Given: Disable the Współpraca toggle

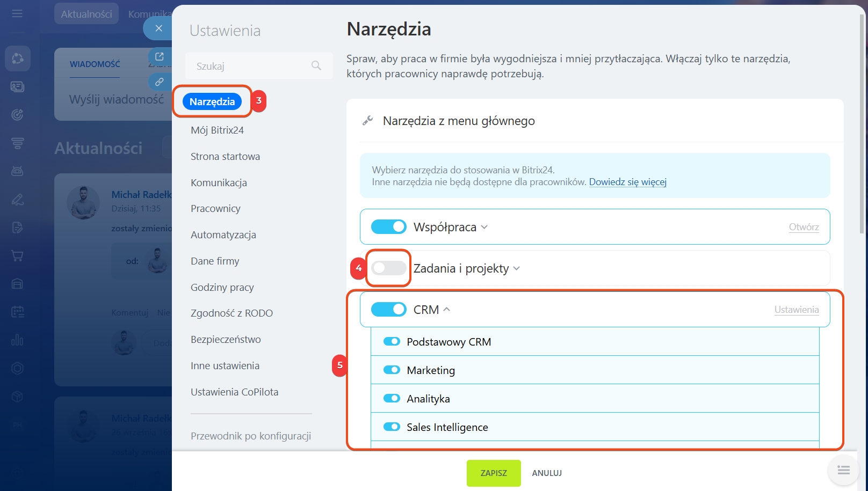Looking at the screenshot, I should (x=388, y=227).
